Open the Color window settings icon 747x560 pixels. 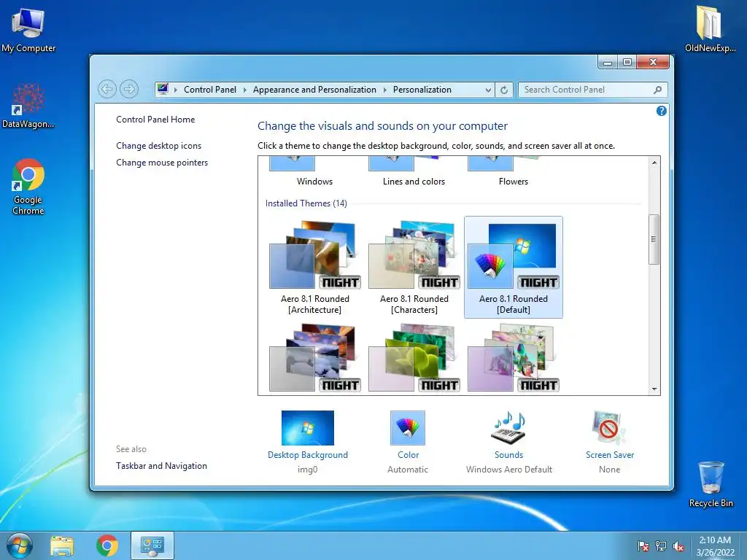tap(408, 427)
